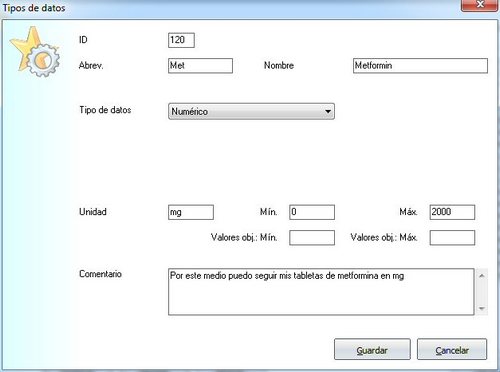Click the Nombre label
Image resolution: width=500 pixels, height=372 pixels.
click(279, 65)
